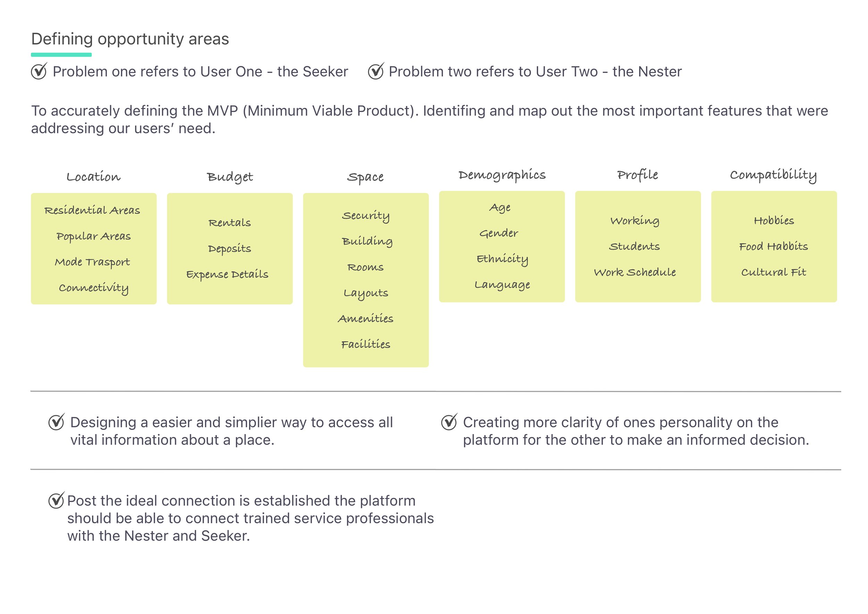Select Expense Details in Budget note

[227, 274]
